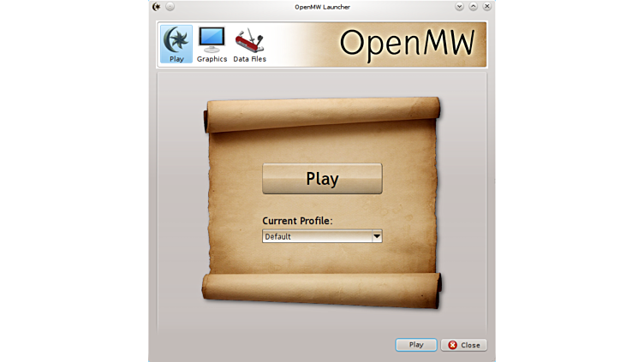The image size is (644, 362).
Task: Open the Current Profile combo box showing Default
Action: (x=317, y=236)
